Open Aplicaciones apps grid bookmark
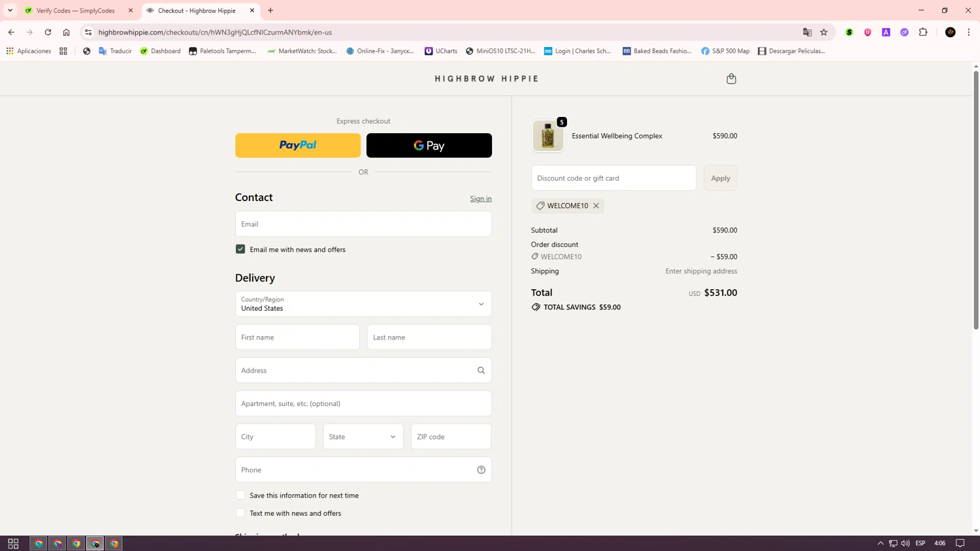The image size is (980, 551). pos(28,51)
